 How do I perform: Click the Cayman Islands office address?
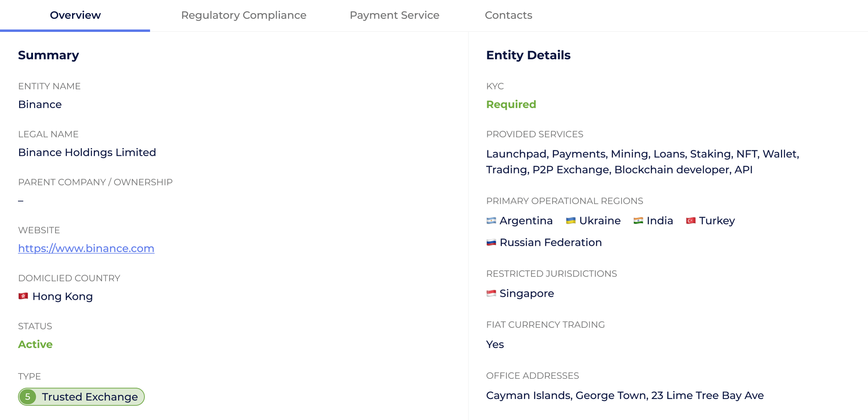click(625, 396)
